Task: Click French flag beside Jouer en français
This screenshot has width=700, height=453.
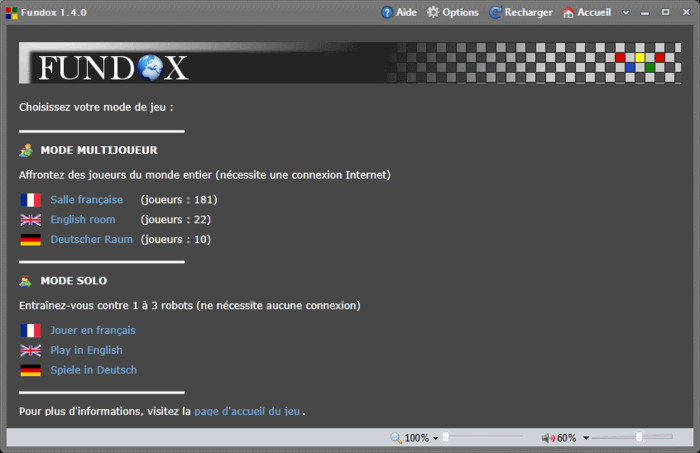Action: pyautogui.click(x=30, y=331)
